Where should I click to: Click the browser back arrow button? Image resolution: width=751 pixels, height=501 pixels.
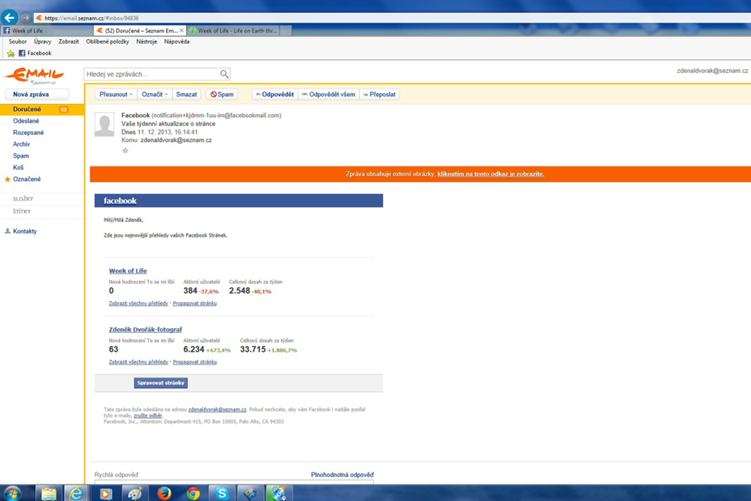pos(9,18)
